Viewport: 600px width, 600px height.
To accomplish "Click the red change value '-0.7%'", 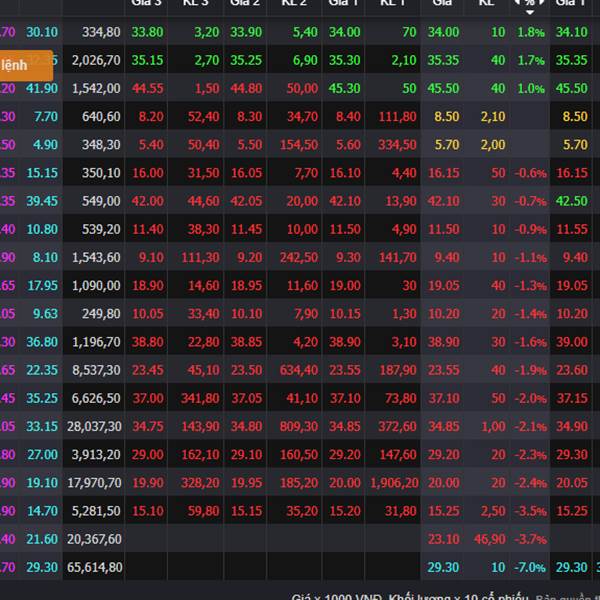I will [530, 201].
